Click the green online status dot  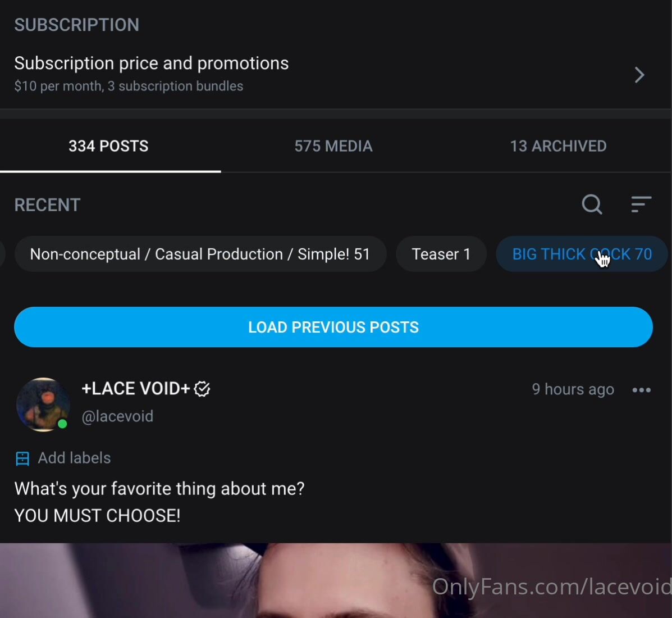tap(62, 424)
